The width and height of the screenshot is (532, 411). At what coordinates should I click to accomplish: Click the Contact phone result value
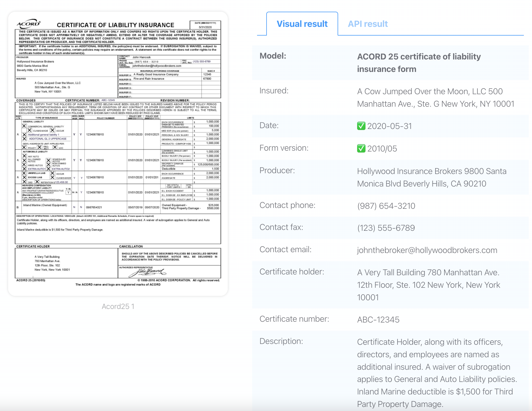tap(386, 206)
